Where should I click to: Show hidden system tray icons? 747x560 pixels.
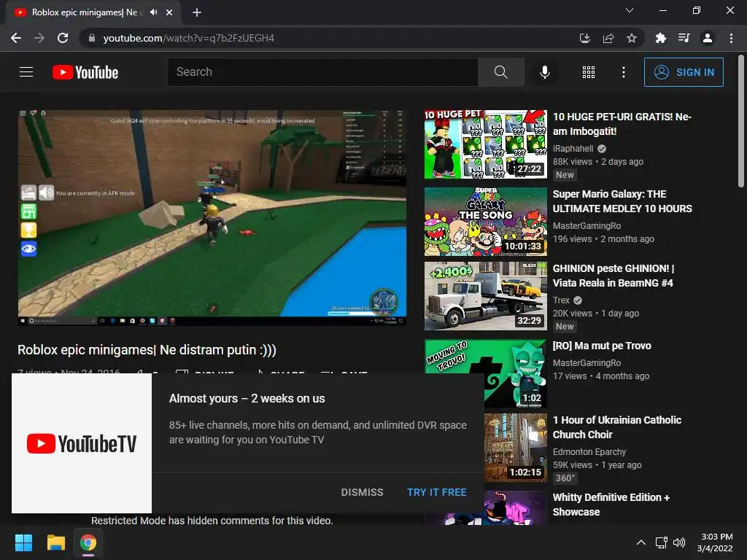(641, 542)
